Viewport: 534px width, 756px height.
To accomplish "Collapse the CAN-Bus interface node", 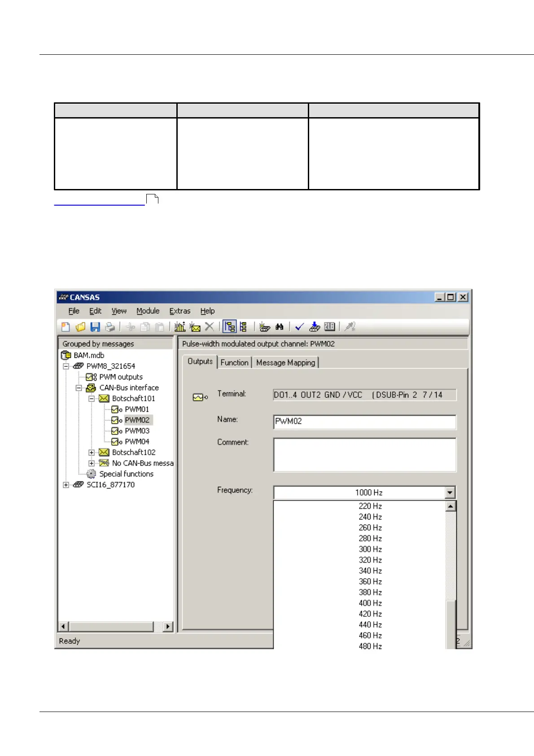I will point(79,387).
